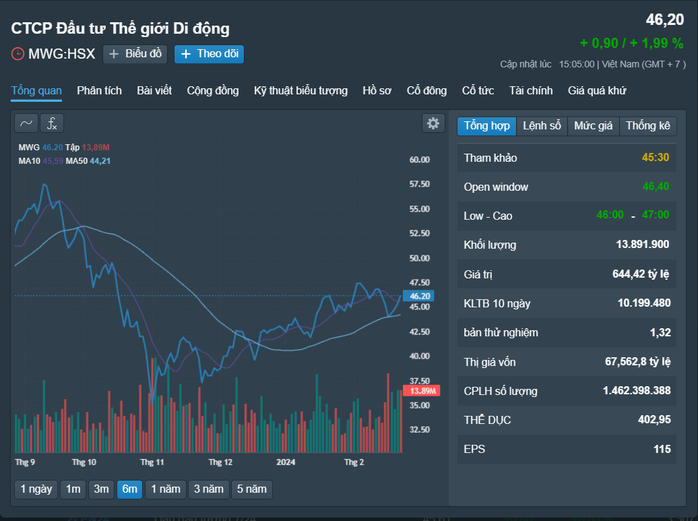Click the 46.20 price marker on axis
Image resolution: width=698 pixels, height=521 pixels.
point(418,296)
